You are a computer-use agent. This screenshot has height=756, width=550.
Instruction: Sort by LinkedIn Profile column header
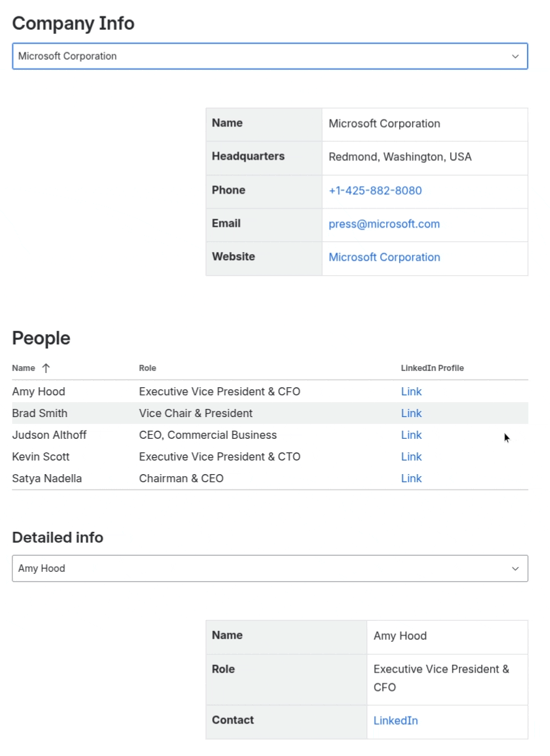pos(432,368)
